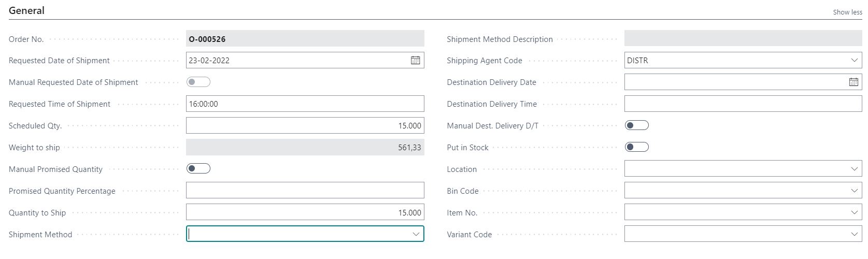
Task: Open the Shipping Agent Code dropdown
Action: click(854, 60)
